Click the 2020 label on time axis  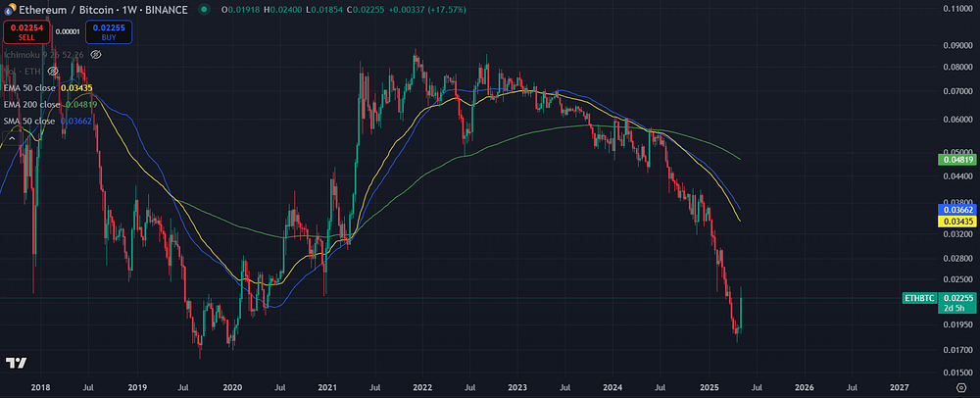(232, 387)
